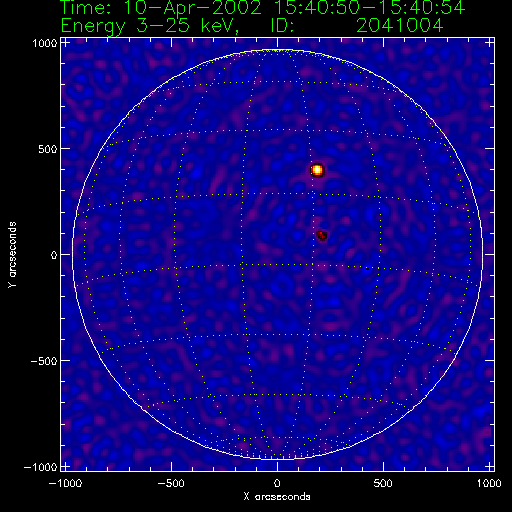Click the 0 label on Y axis
Image resolution: width=512 pixels, height=512 pixels.
click(54, 255)
